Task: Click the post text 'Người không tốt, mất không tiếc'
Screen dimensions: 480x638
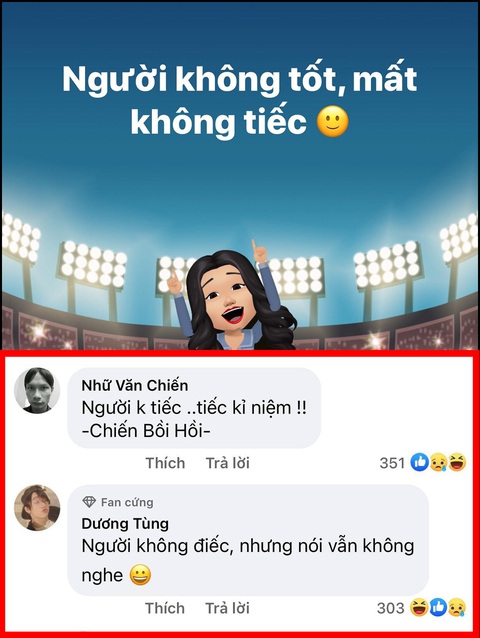Action: point(240,100)
